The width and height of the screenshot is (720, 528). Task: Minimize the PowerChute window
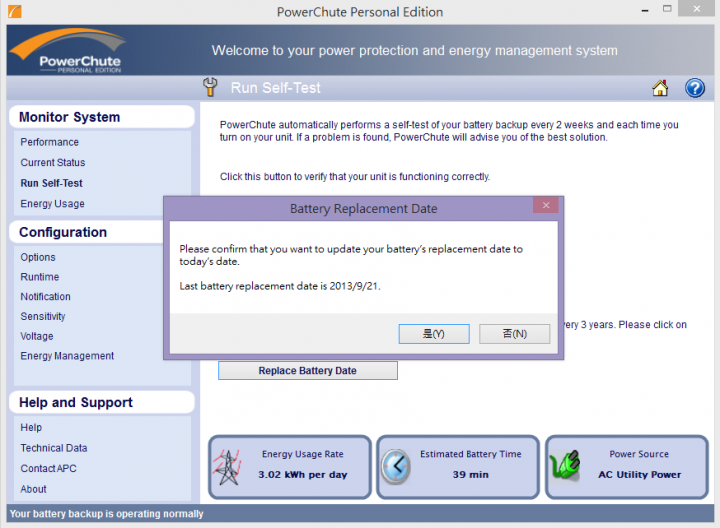coord(645,10)
